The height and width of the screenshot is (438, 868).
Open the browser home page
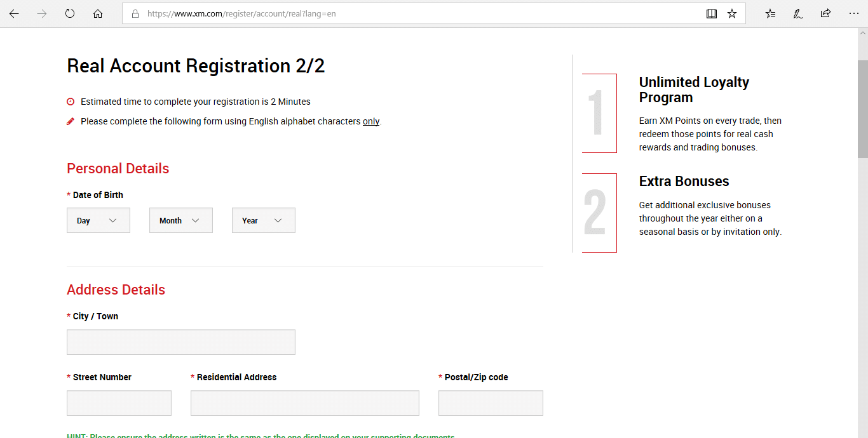click(x=98, y=13)
